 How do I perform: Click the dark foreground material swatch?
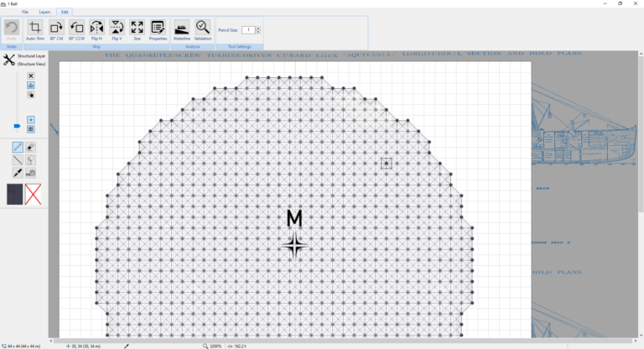pyautogui.click(x=16, y=195)
